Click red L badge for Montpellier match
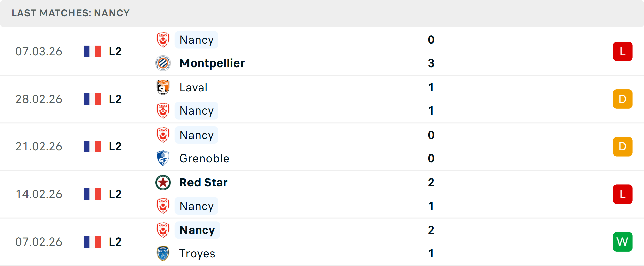The width and height of the screenshot is (644, 266). (x=623, y=51)
